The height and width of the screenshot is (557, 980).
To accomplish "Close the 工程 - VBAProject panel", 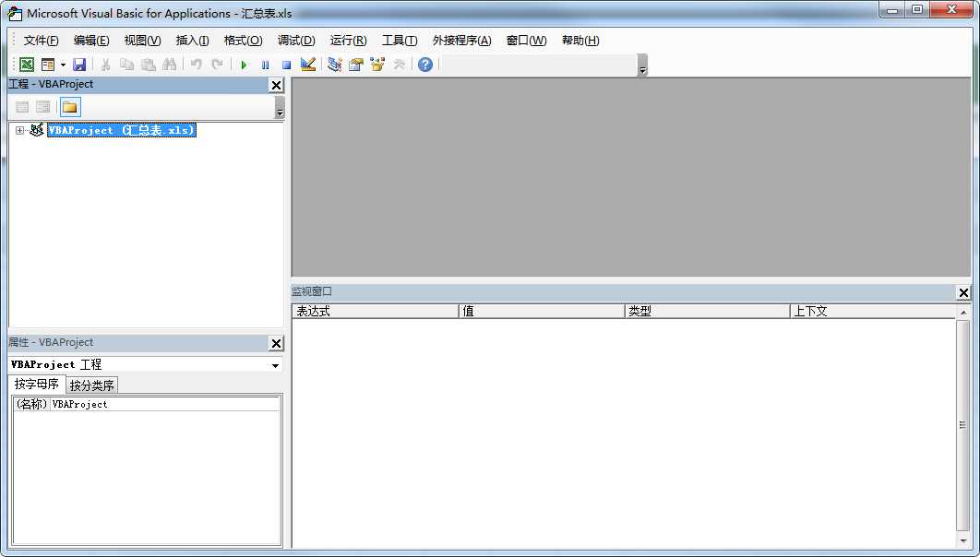I will (x=276, y=85).
